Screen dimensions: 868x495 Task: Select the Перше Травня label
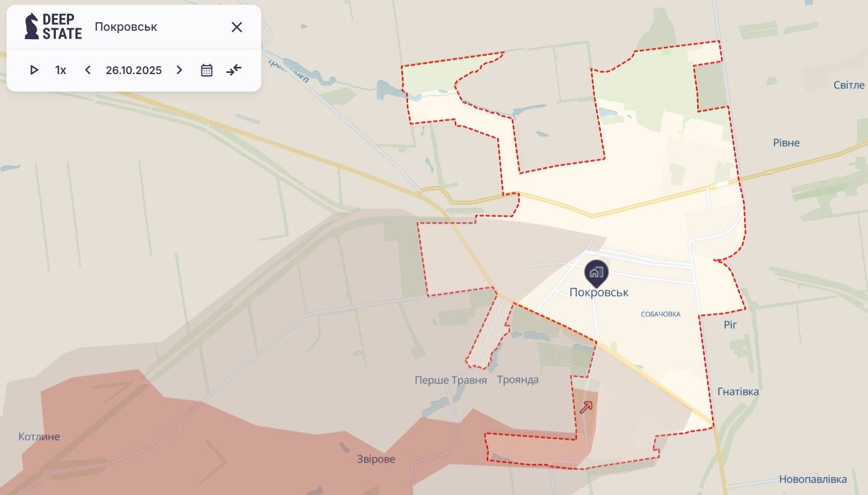[451, 380]
